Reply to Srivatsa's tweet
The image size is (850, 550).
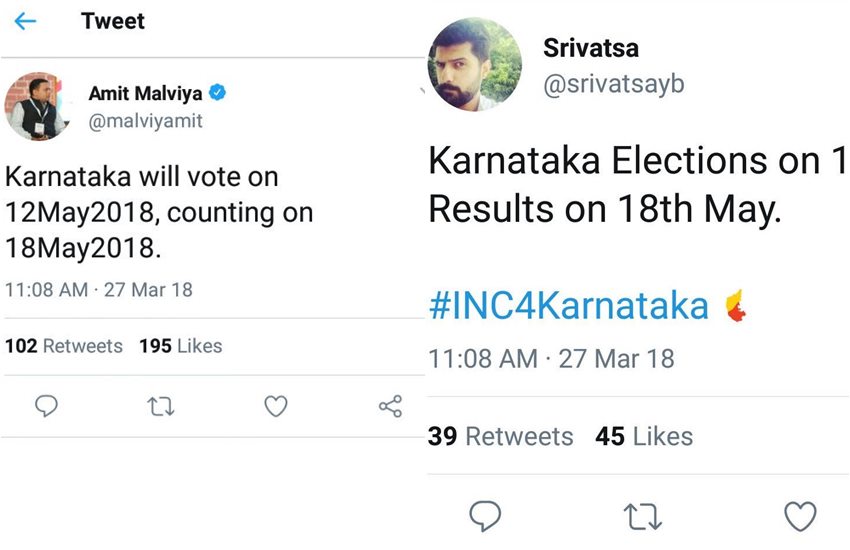coord(485,516)
